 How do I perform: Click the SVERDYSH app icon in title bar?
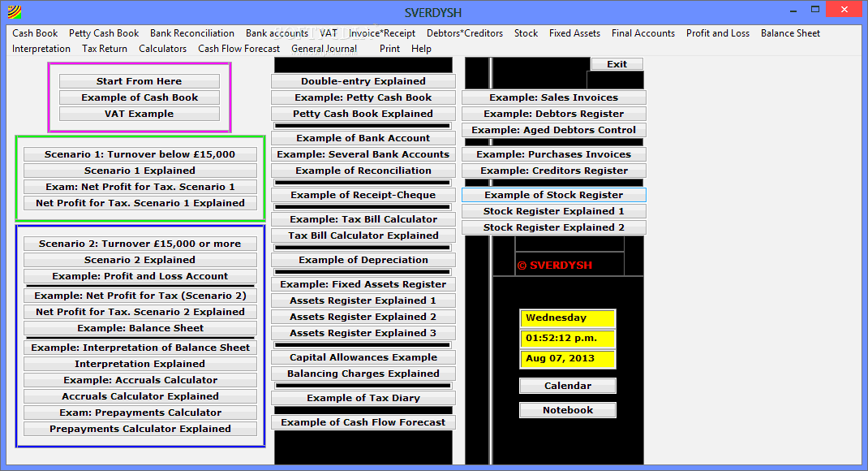[15, 11]
